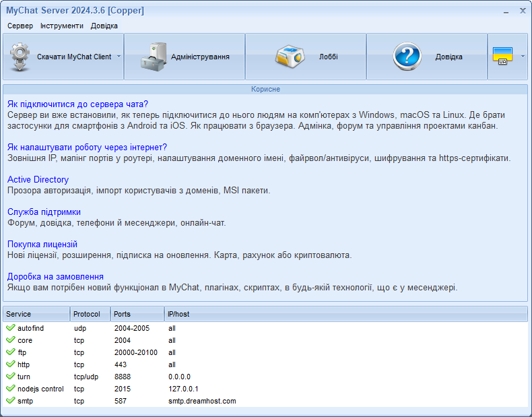Click the tcp/udp protocol cell

tap(86, 377)
